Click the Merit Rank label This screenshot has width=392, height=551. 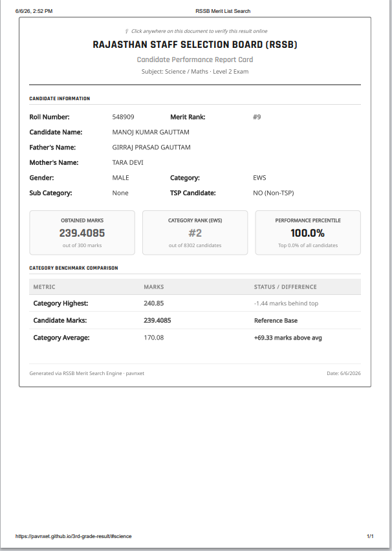pyautogui.click(x=188, y=116)
